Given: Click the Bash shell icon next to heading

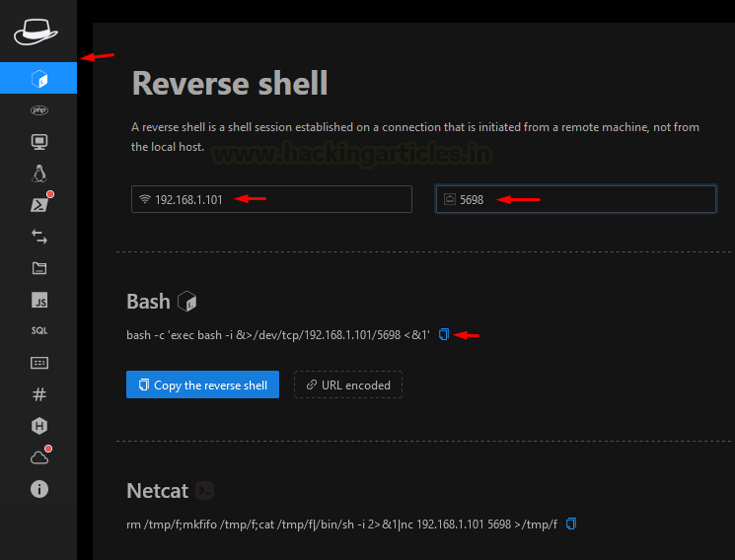Looking at the screenshot, I should click(x=187, y=301).
